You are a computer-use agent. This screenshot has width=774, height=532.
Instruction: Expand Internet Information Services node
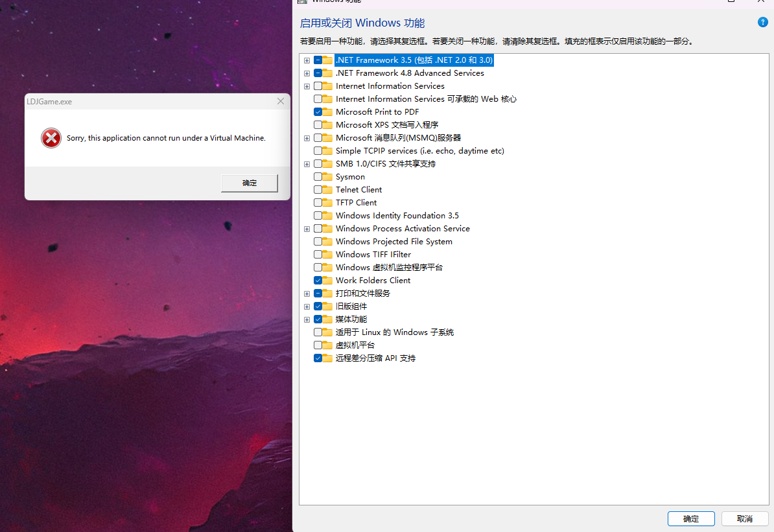pyautogui.click(x=307, y=86)
